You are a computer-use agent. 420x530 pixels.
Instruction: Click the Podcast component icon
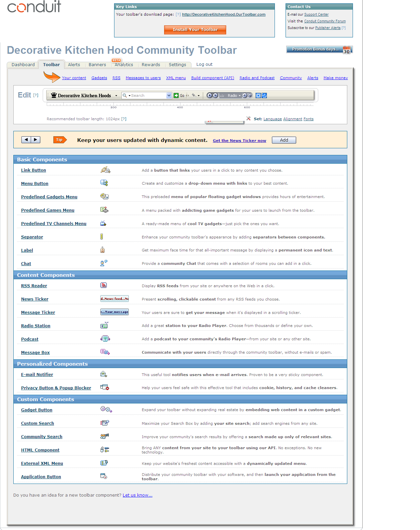[x=105, y=339]
